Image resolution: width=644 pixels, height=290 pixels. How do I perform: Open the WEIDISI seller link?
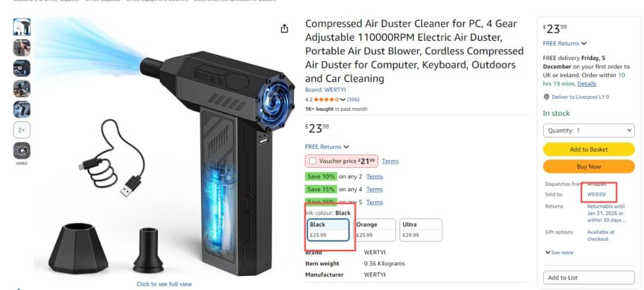[596, 194]
